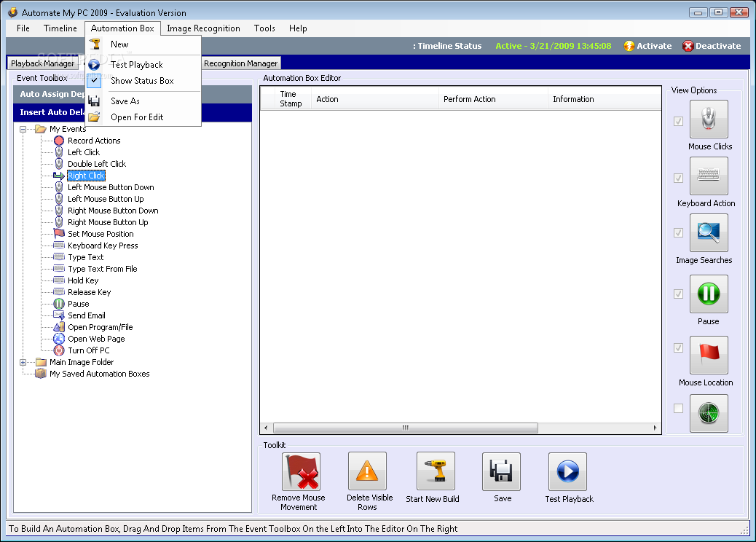
Task: Click the Information column header
Action: pos(604,99)
